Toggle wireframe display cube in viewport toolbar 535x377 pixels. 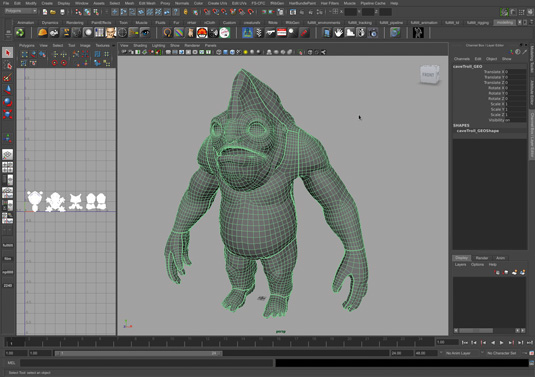[x=219, y=52]
